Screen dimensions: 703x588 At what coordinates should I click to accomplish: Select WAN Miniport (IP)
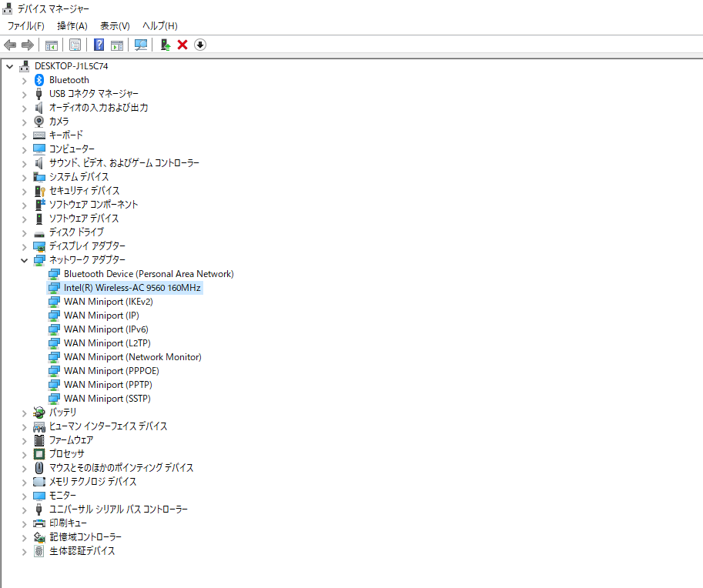(x=102, y=316)
